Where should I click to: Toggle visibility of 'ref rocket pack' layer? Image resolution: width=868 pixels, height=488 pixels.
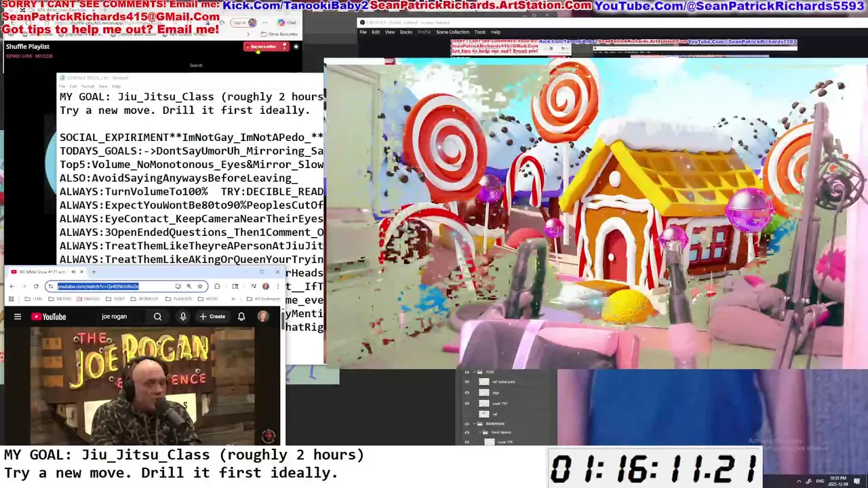(467, 382)
